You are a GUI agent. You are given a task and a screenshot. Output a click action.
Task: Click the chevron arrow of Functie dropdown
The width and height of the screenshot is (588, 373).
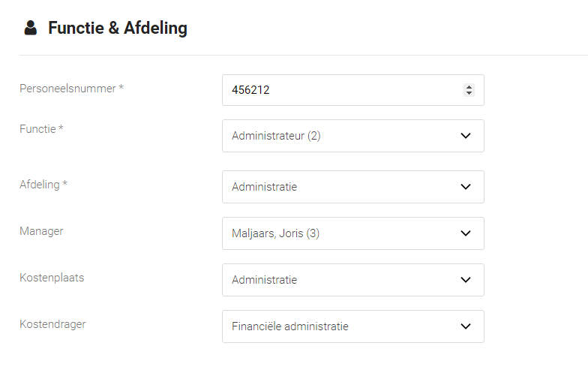[465, 136]
